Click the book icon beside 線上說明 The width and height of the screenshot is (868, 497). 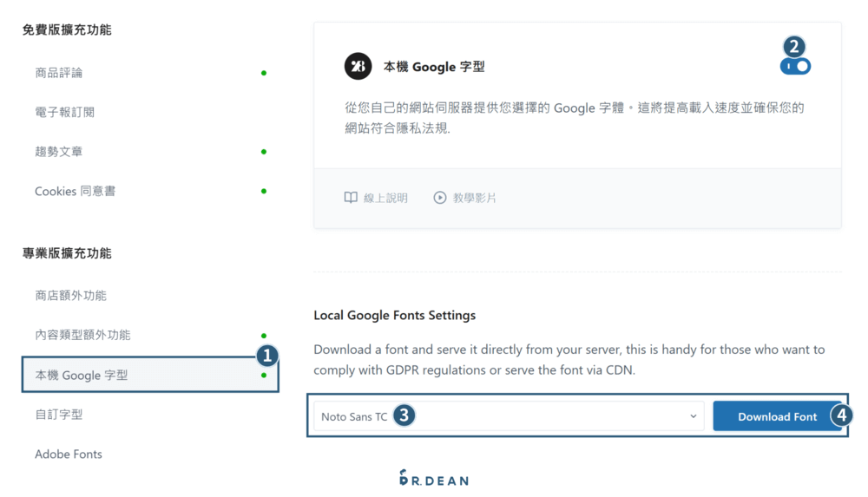[x=351, y=198]
